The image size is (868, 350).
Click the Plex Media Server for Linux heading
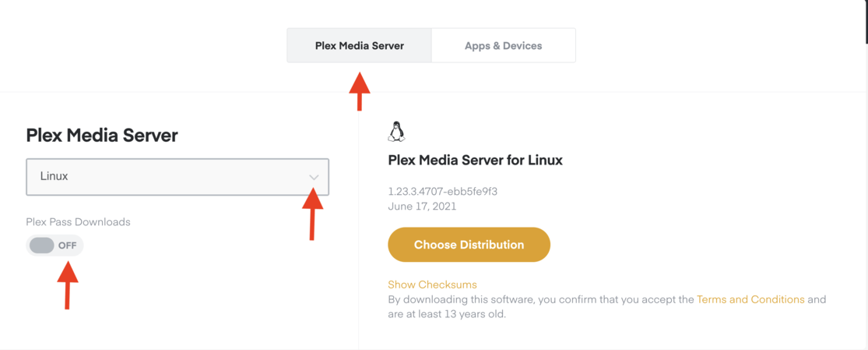[x=475, y=161]
